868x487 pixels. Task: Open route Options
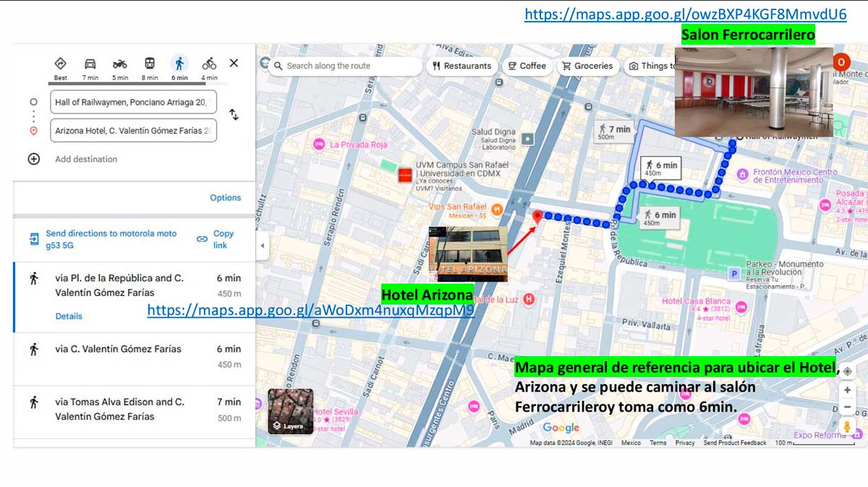point(226,198)
